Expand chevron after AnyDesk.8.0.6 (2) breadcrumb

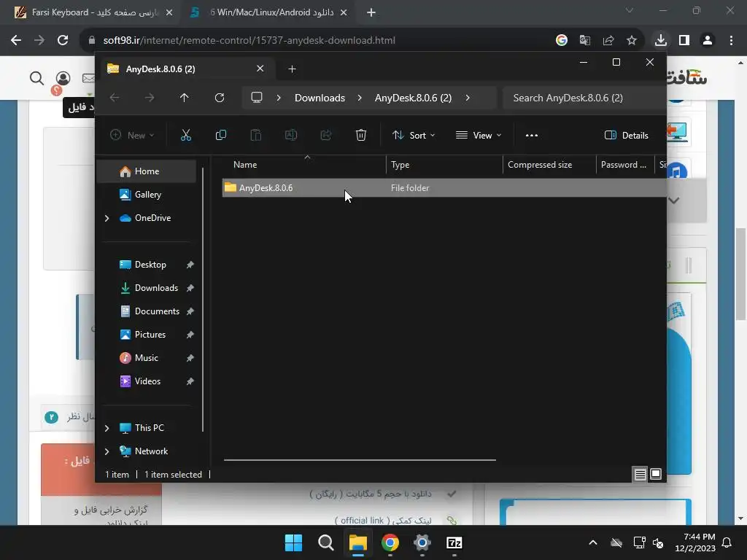pyautogui.click(x=468, y=98)
